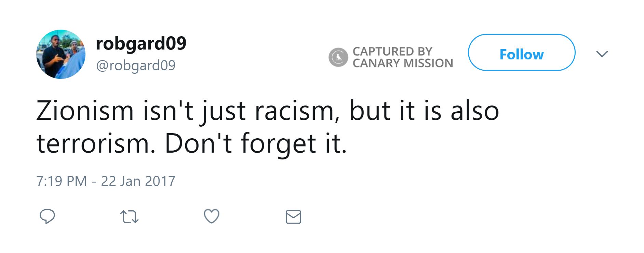Click the "CAPTURED BY" watermark text
This screenshot has width=644, height=253.
[392, 51]
